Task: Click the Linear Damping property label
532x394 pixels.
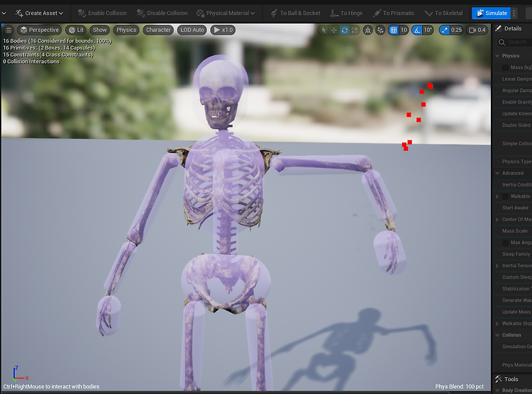Action: click(517, 79)
